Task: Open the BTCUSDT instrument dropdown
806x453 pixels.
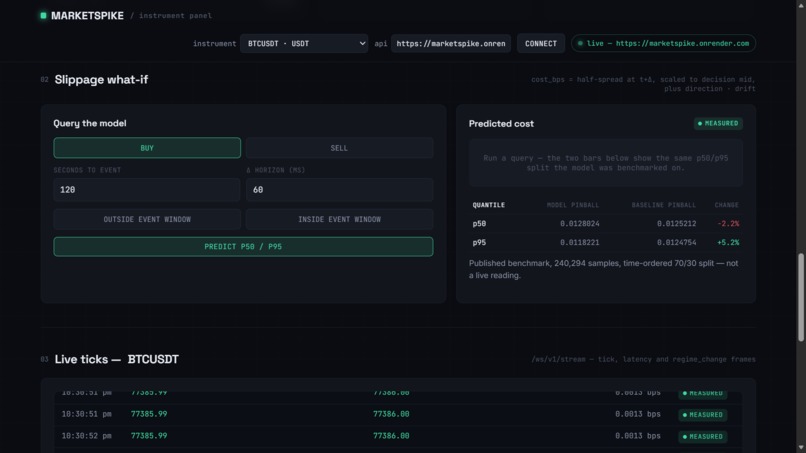Action: [304, 44]
